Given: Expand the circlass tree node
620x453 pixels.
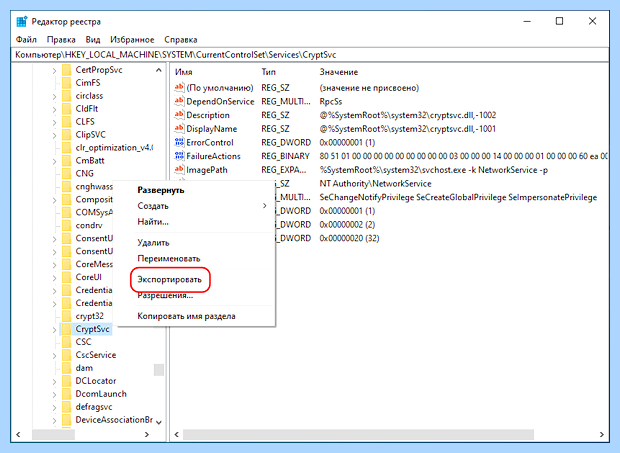Looking at the screenshot, I should [54, 96].
